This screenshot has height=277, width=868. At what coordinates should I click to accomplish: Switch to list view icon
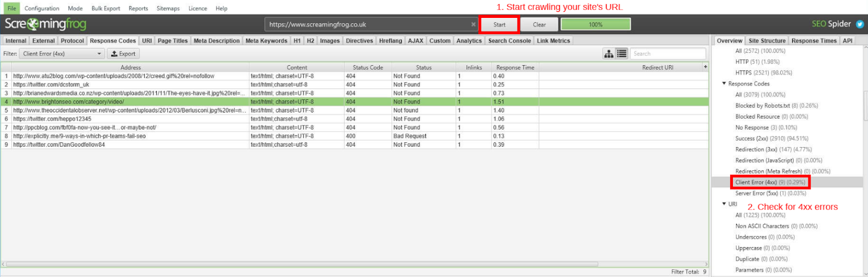pos(622,54)
